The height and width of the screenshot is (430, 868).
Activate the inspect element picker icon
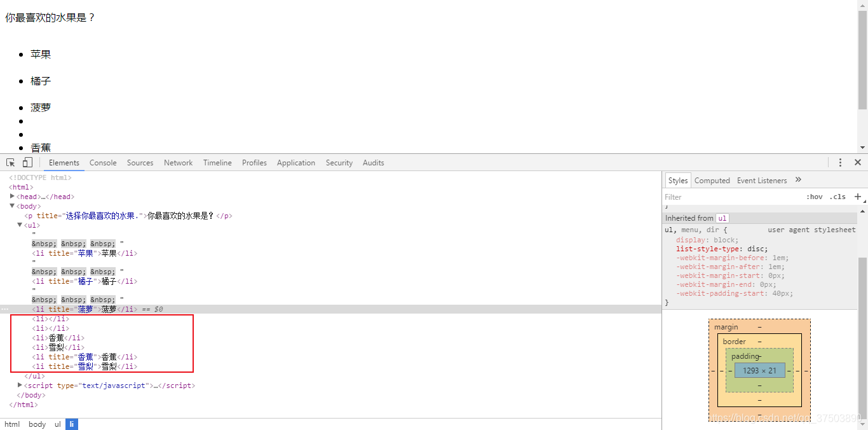point(11,163)
